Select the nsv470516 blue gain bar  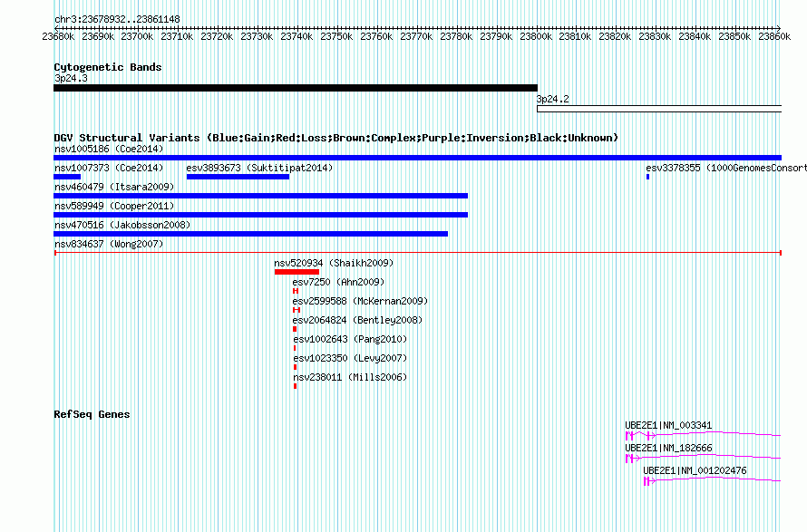(250, 234)
